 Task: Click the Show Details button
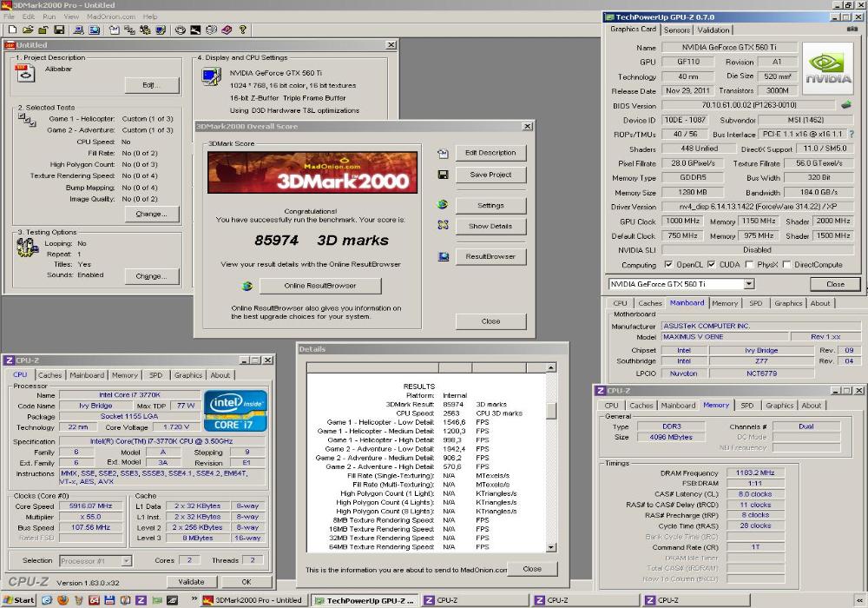coord(490,226)
